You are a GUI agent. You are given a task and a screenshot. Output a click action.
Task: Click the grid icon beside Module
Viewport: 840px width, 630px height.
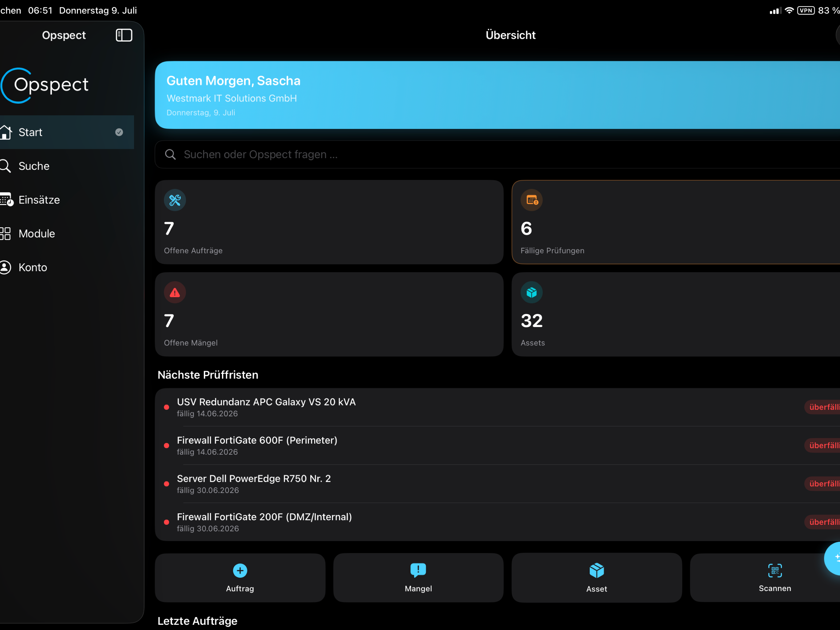[5, 234]
